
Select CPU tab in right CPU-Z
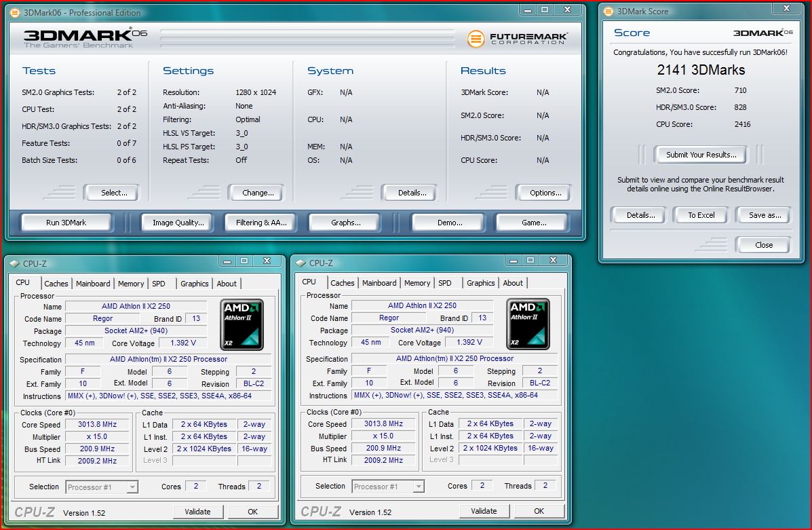pos(309,282)
